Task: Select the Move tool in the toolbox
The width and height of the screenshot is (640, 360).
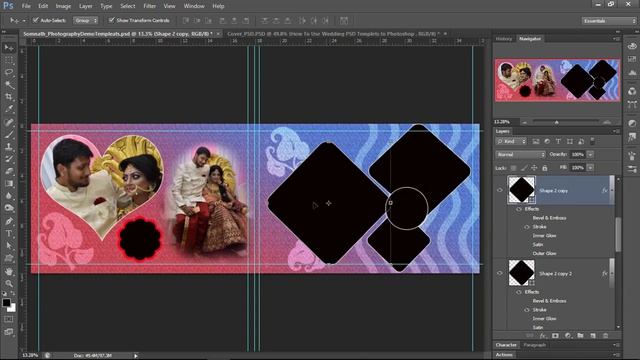Action: 9,48
